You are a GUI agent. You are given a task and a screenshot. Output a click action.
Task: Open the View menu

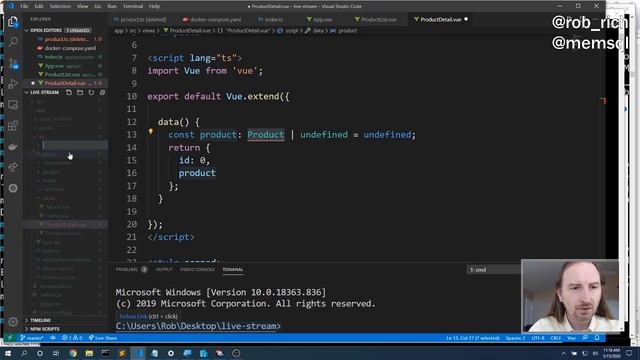[x=82, y=6]
